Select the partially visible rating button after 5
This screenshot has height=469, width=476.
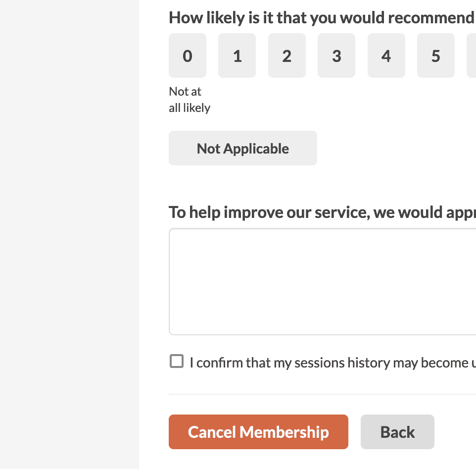473,55
